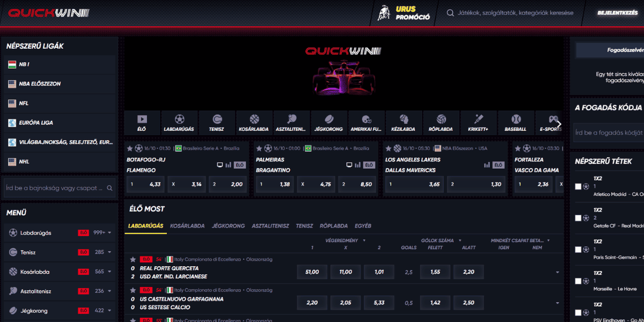
Task: Tick the PSV Eindhoven popular bet checkbox
Action: (x=578, y=312)
